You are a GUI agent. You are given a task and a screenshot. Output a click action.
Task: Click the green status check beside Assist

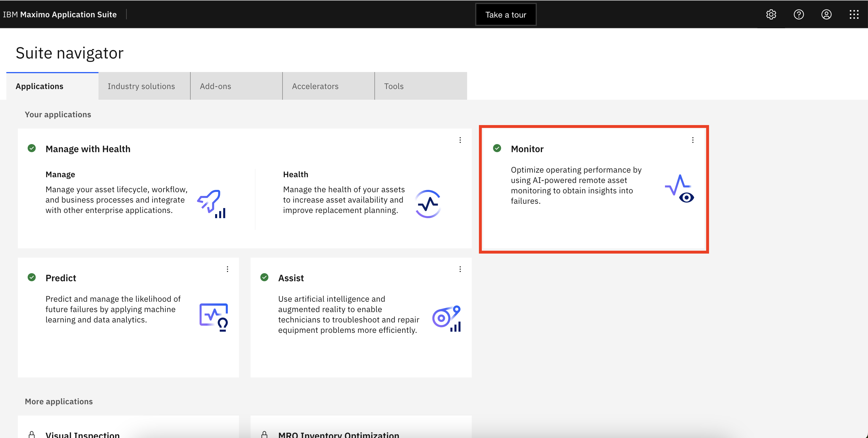pos(264,277)
